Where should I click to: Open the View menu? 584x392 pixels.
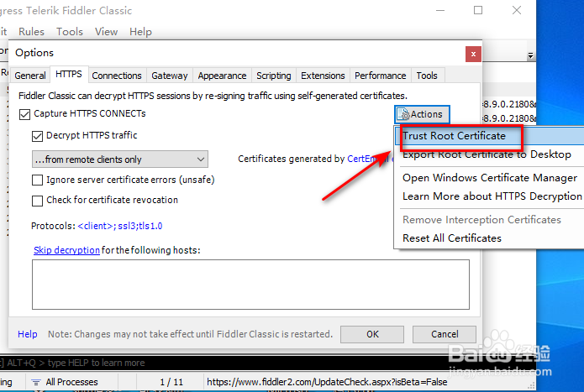coord(106,32)
